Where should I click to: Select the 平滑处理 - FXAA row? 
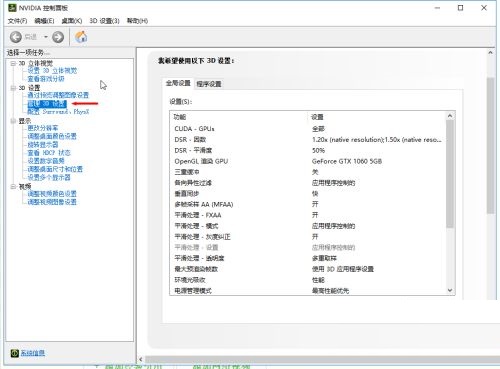(308, 215)
